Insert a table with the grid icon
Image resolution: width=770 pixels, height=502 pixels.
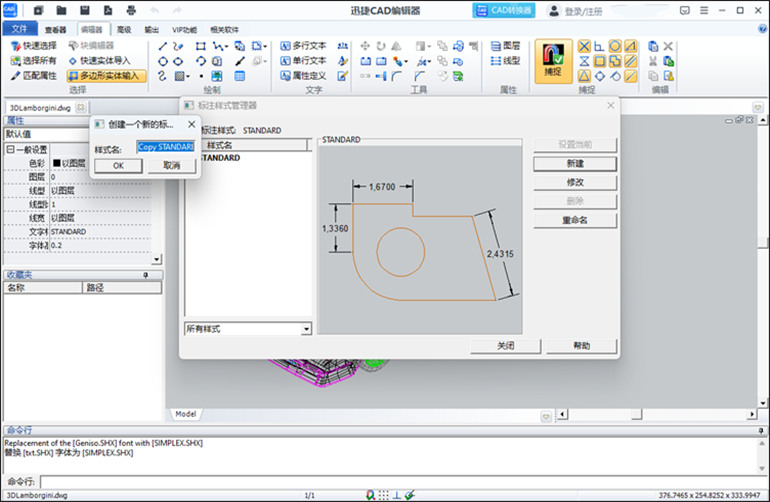tap(240, 76)
